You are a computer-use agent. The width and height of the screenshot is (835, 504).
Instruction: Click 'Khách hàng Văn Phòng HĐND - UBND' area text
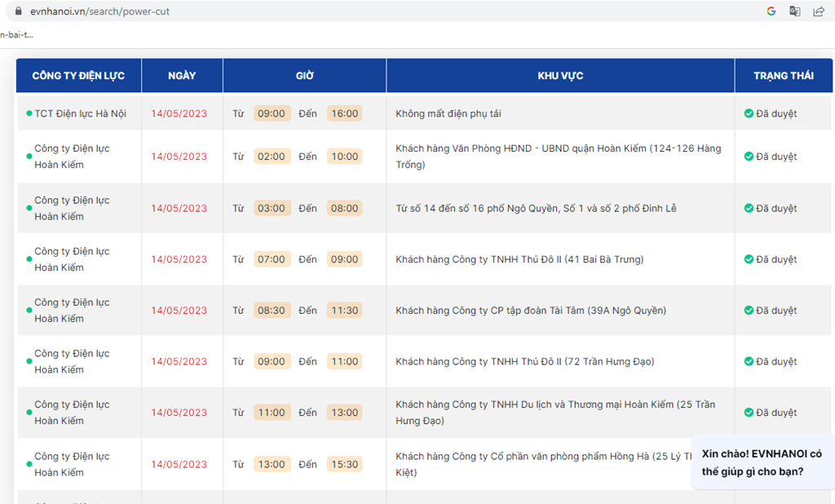click(x=558, y=157)
